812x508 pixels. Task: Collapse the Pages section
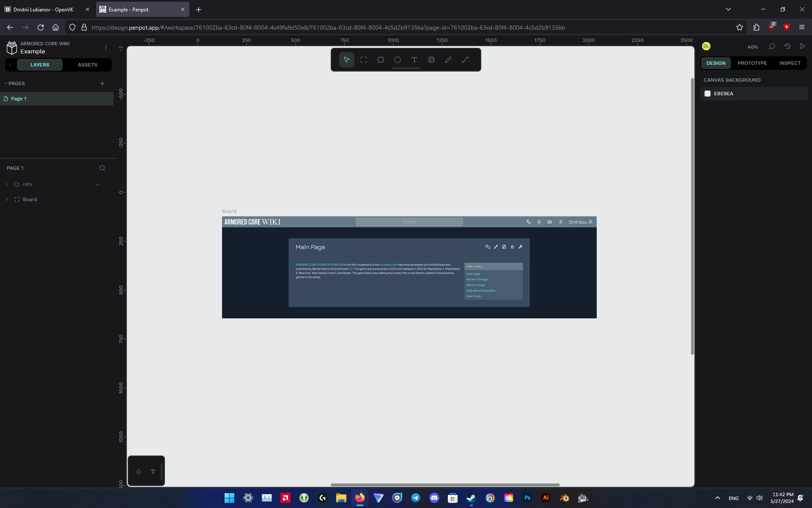[6, 83]
